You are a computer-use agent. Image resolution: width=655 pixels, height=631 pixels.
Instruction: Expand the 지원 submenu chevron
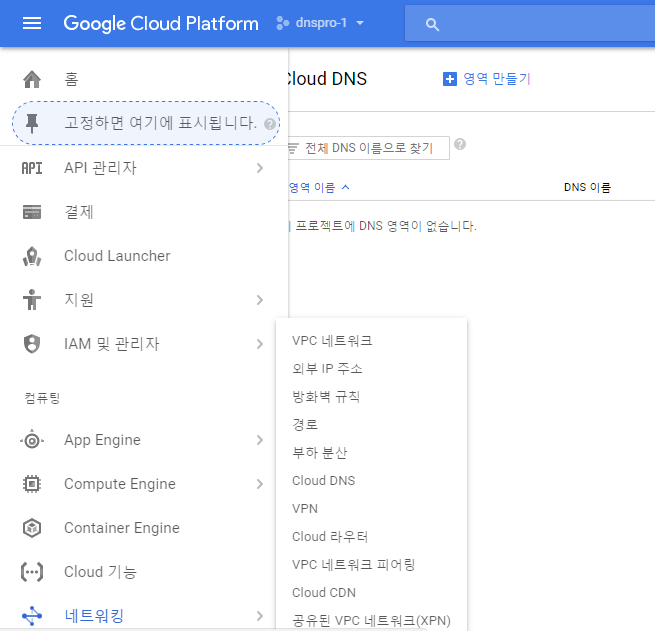[x=260, y=300]
